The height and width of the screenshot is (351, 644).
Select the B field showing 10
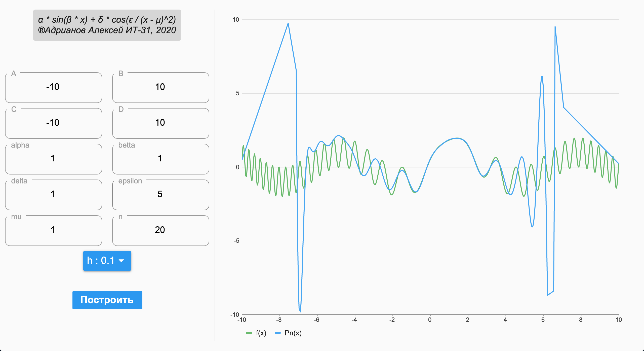coord(160,87)
